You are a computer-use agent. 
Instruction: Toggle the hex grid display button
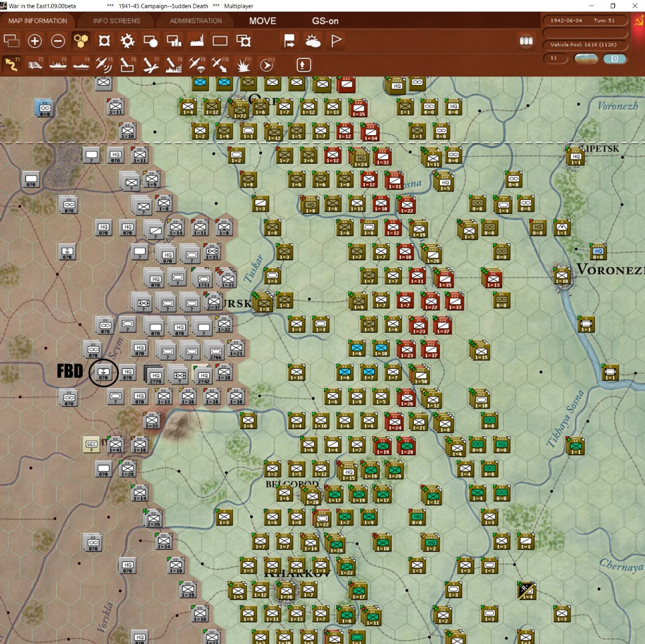pyautogui.click(x=81, y=41)
